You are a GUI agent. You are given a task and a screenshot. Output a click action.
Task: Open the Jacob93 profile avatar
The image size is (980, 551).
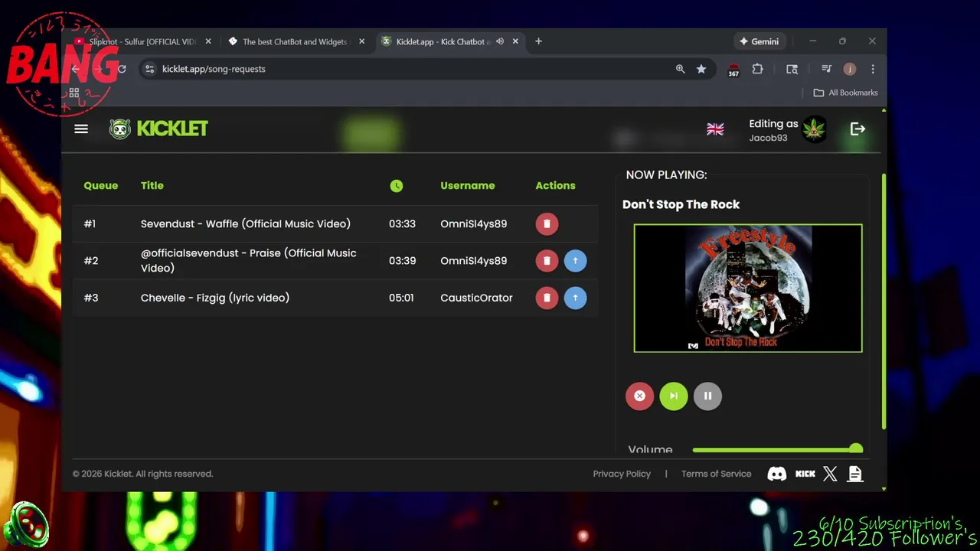coord(815,129)
